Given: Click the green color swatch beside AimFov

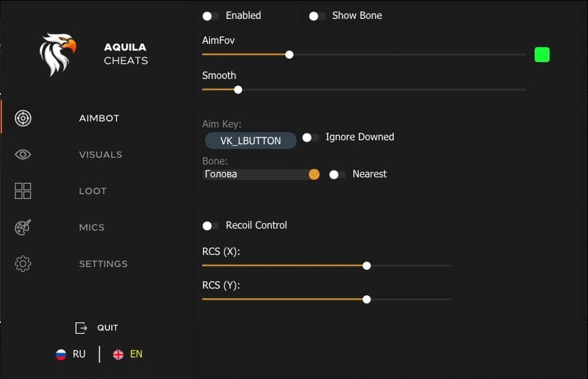Looking at the screenshot, I should point(542,55).
